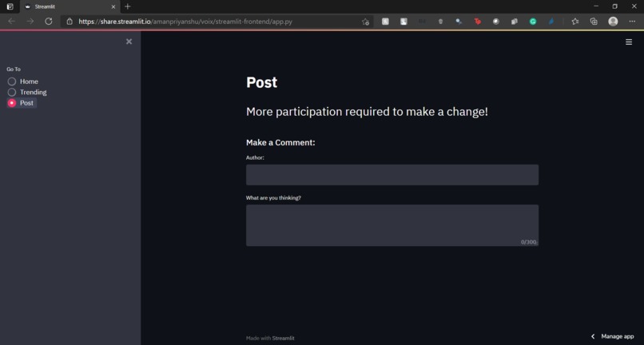644x345 pixels.
Task: Select the Trending radio option
Action: (x=27, y=92)
